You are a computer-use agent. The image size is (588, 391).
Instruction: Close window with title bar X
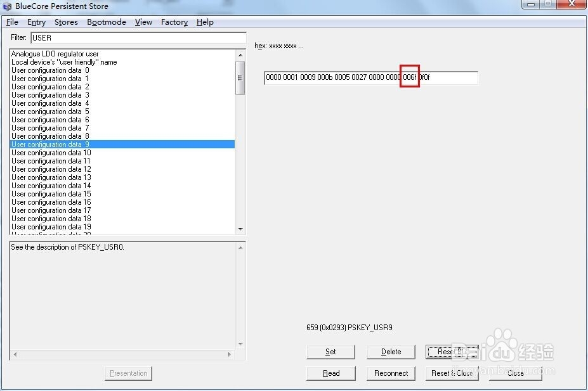pos(572,4)
